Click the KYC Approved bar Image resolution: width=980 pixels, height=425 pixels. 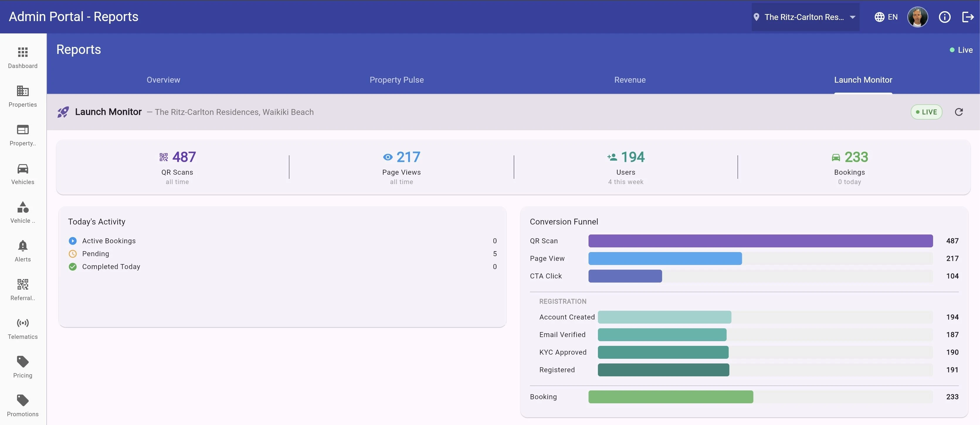click(x=663, y=352)
